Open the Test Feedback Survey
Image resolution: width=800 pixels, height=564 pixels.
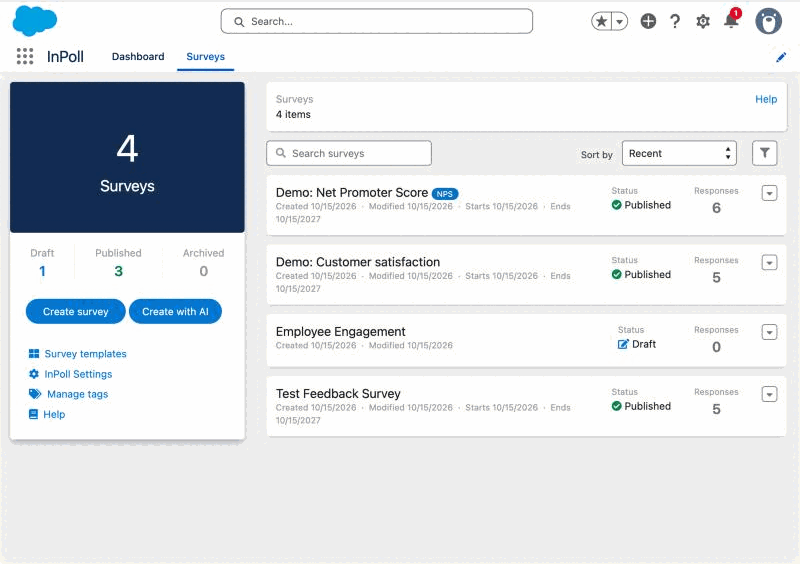point(338,394)
